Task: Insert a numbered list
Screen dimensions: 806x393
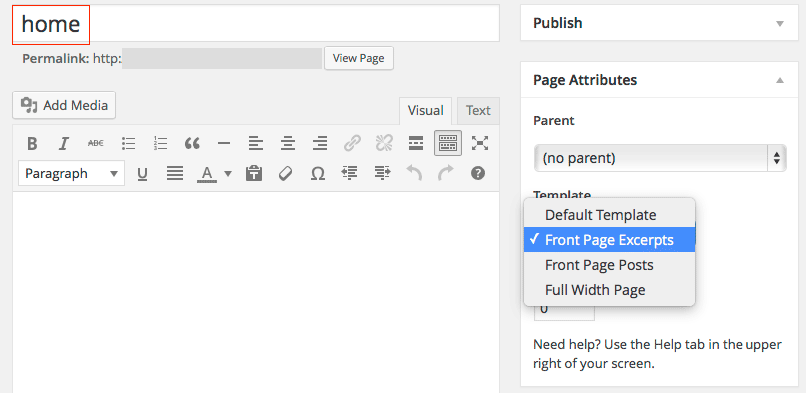Action: pos(160,143)
